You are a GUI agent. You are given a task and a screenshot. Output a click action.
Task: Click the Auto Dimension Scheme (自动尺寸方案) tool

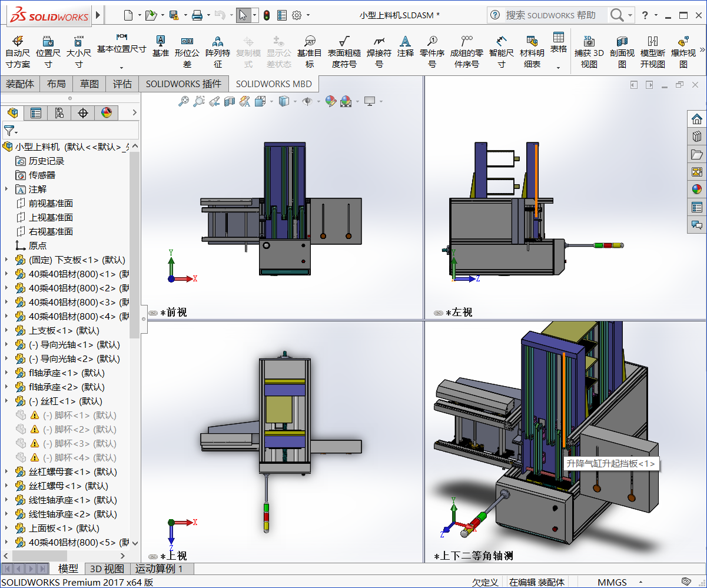pos(18,51)
